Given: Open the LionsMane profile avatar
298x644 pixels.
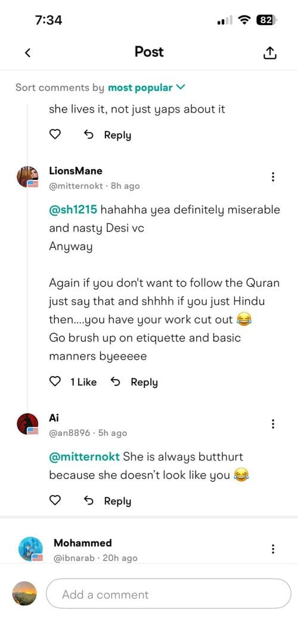Looking at the screenshot, I should (27, 177).
